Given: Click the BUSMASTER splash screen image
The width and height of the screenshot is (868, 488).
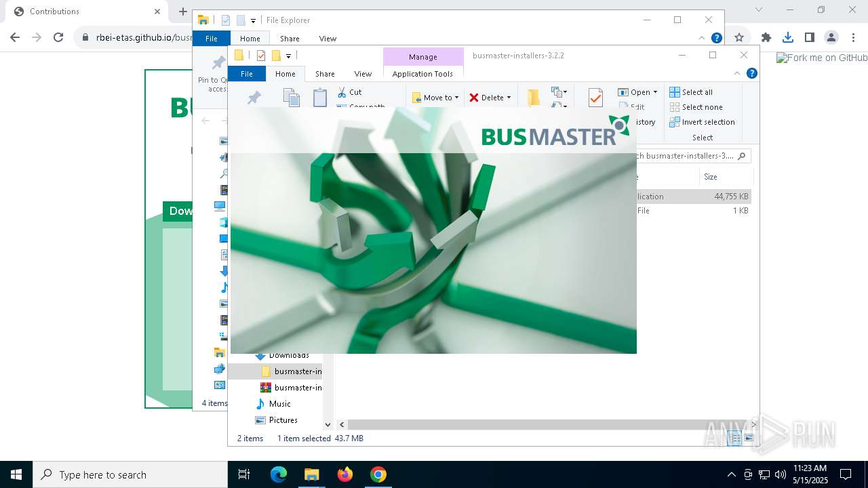Looking at the screenshot, I should click(x=433, y=230).
